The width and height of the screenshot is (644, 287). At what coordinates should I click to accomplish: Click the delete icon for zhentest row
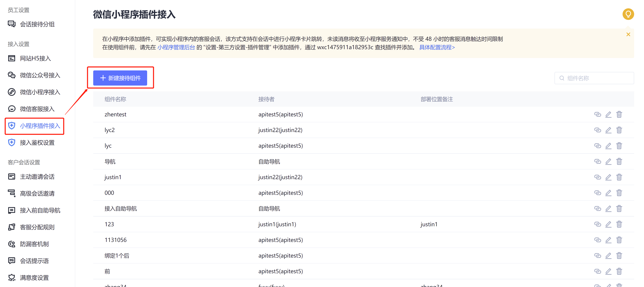(x=619, y=114)
